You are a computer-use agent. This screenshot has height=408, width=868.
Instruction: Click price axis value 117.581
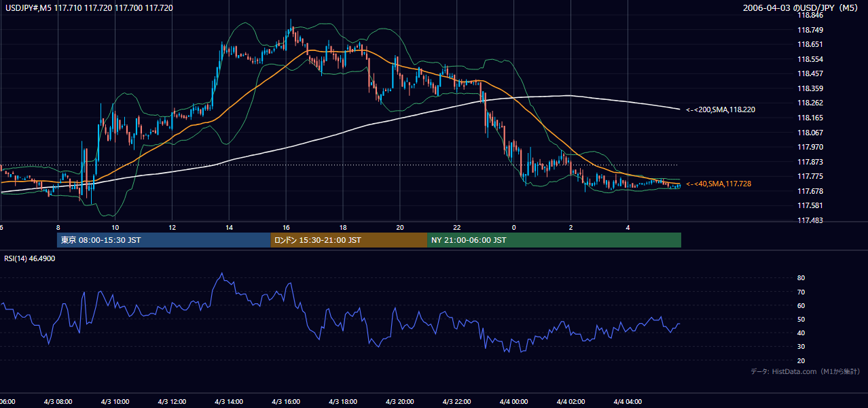tap(811, 205)
